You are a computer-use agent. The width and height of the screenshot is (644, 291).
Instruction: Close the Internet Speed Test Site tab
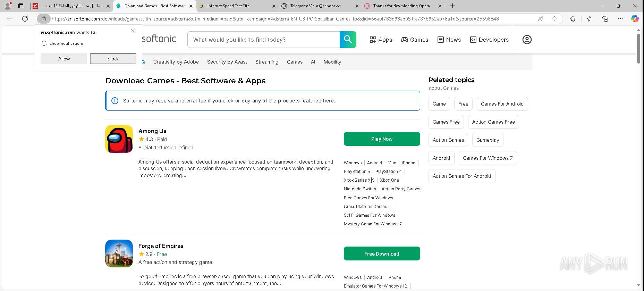pyautogui.click(x=274, y=6)
